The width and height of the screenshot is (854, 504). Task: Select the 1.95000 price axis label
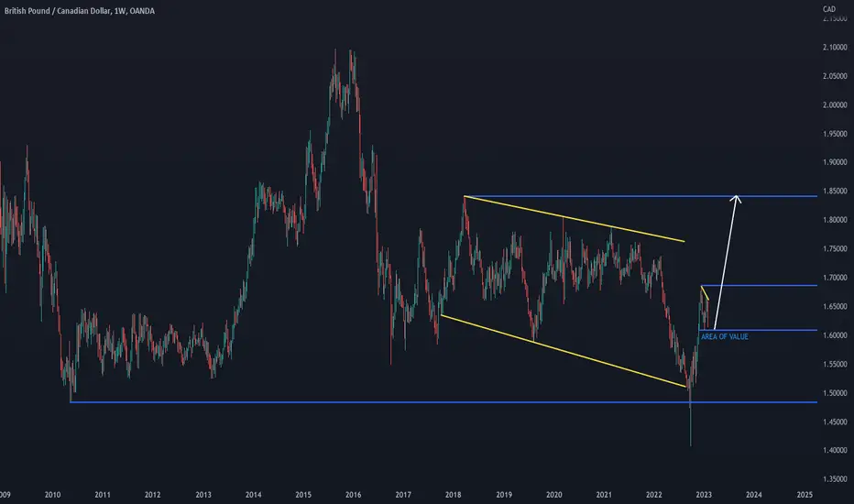click(x=835, y=134)
